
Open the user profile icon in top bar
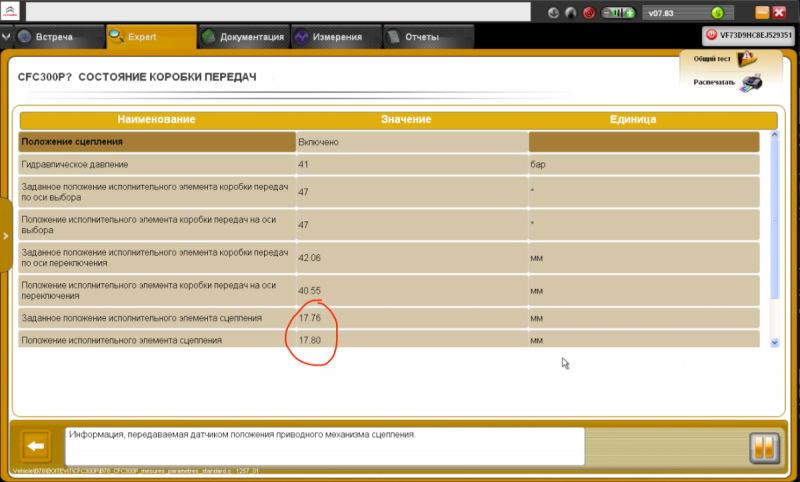tap(570, 13)
